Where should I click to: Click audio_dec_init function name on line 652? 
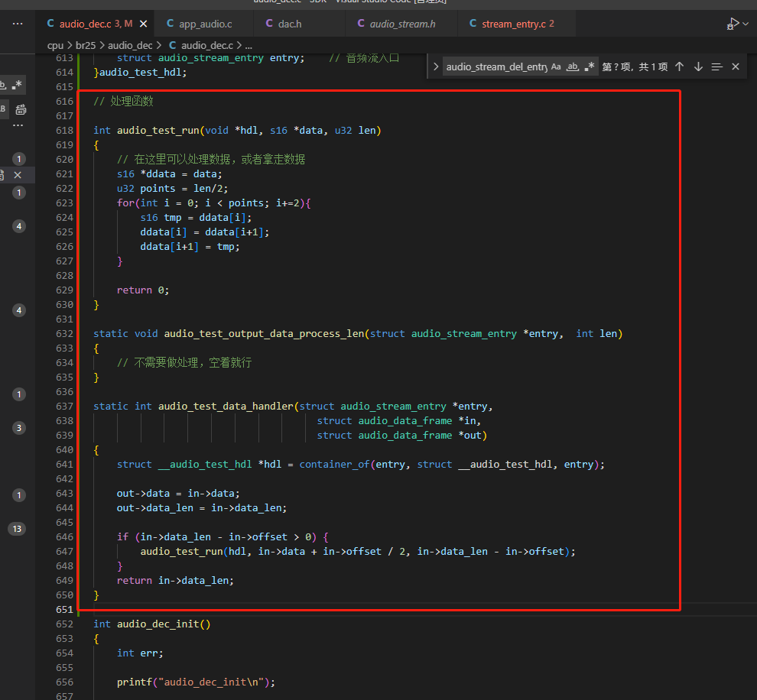pos(158,624)
